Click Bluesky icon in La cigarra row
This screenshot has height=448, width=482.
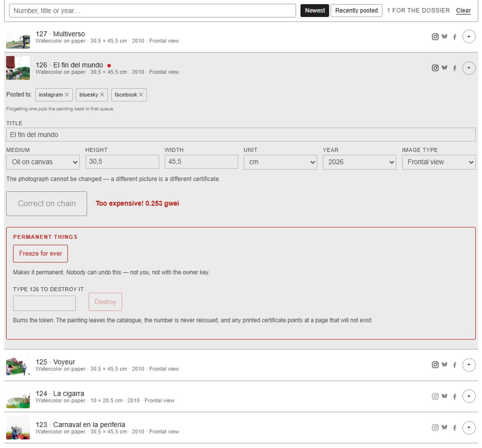pos(444,396)
